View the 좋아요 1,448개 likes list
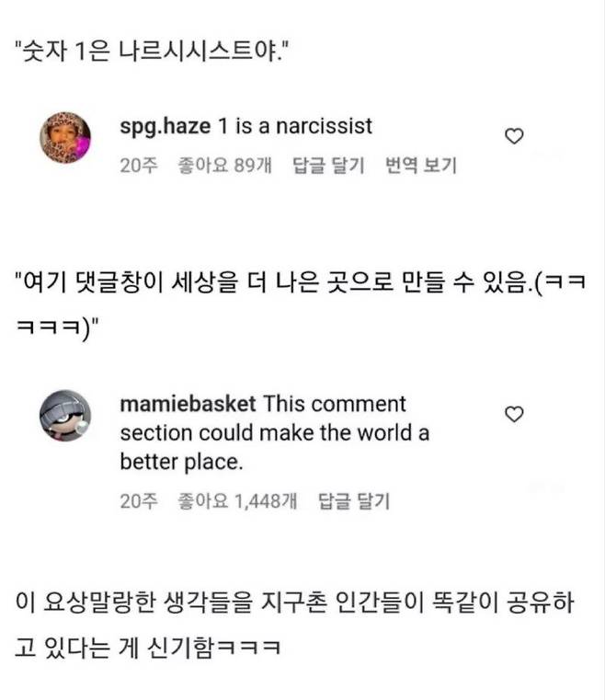605x700 pixels. 237,501
